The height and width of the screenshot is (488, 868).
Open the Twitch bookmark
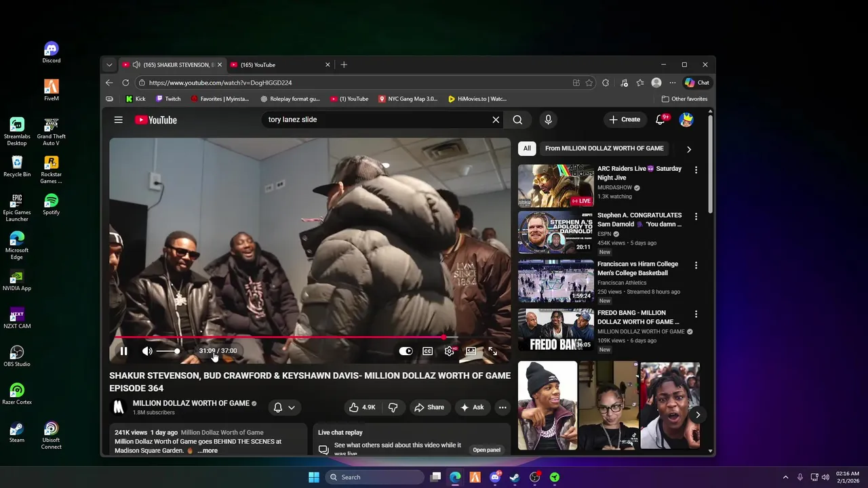(168, 99)
